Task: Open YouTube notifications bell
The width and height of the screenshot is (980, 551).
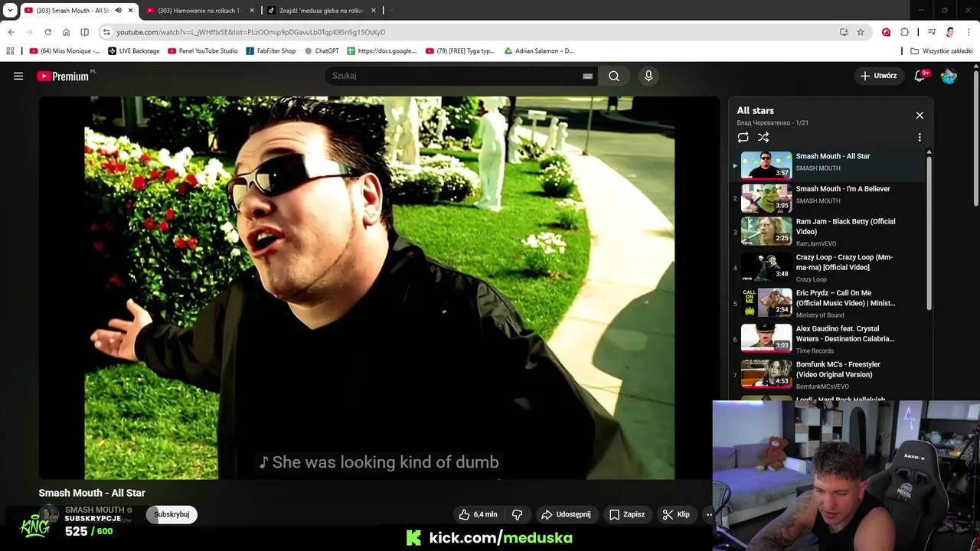Action: 920,76
